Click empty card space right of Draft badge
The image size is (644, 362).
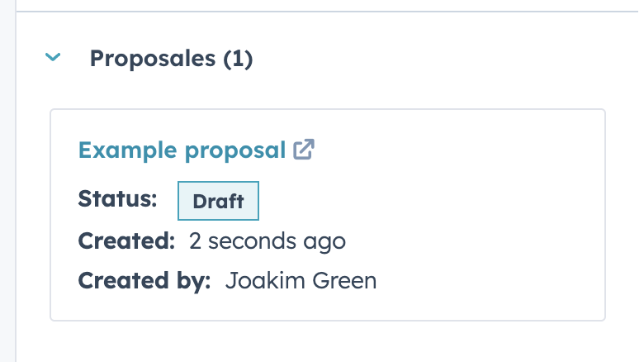coord(429,201)
